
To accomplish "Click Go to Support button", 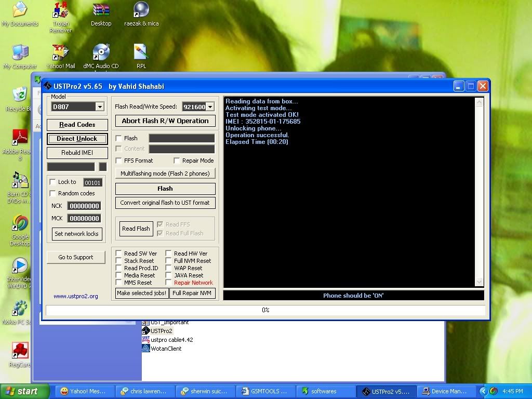I will [x=76, y=257].
